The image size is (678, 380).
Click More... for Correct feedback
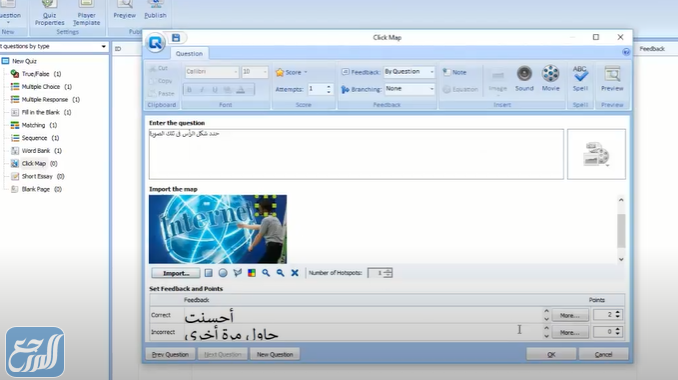pyautogui.click(x=570, y=315)
